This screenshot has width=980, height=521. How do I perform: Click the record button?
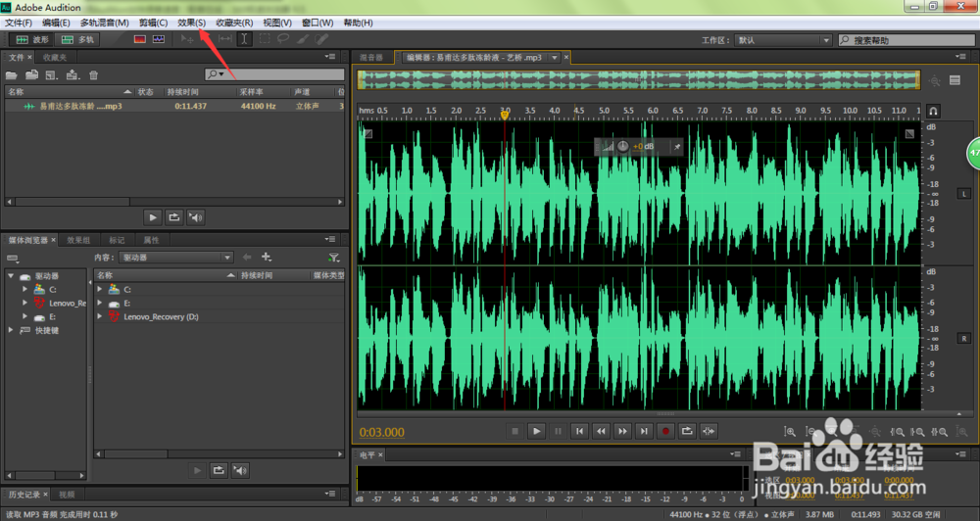coord(665,431)
